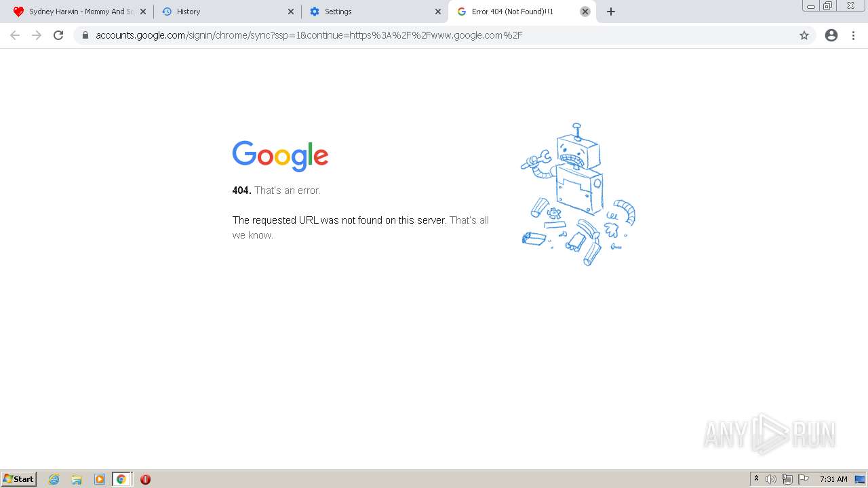Open Windows Explorer folder from taskbar
This screenshot has height=488, width=868.
click(77, 479)
